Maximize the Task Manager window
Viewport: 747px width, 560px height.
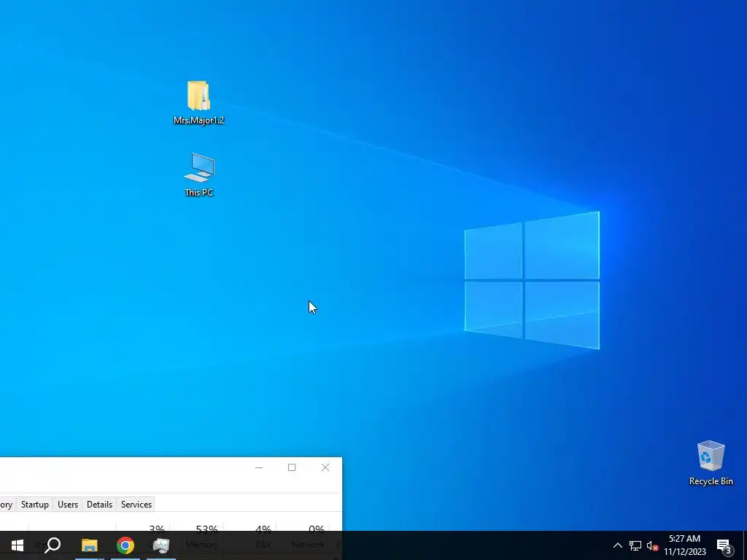click(x=292, y=467)
